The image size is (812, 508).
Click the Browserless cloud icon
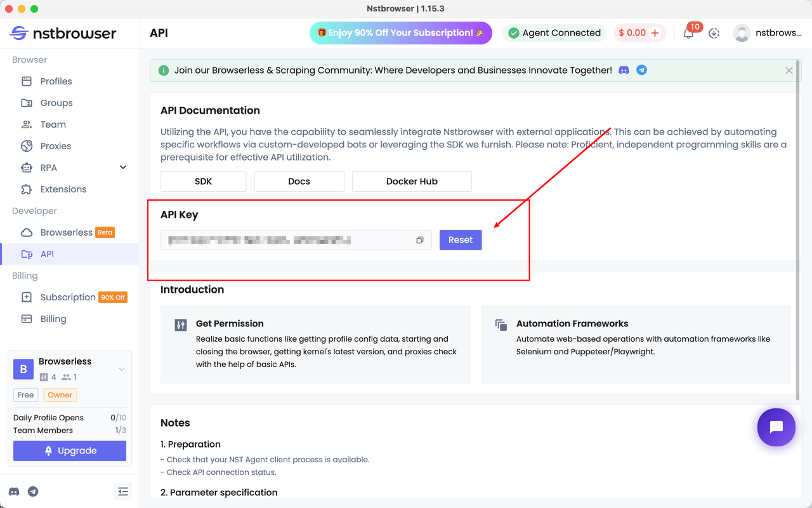[x=27, y=232]
